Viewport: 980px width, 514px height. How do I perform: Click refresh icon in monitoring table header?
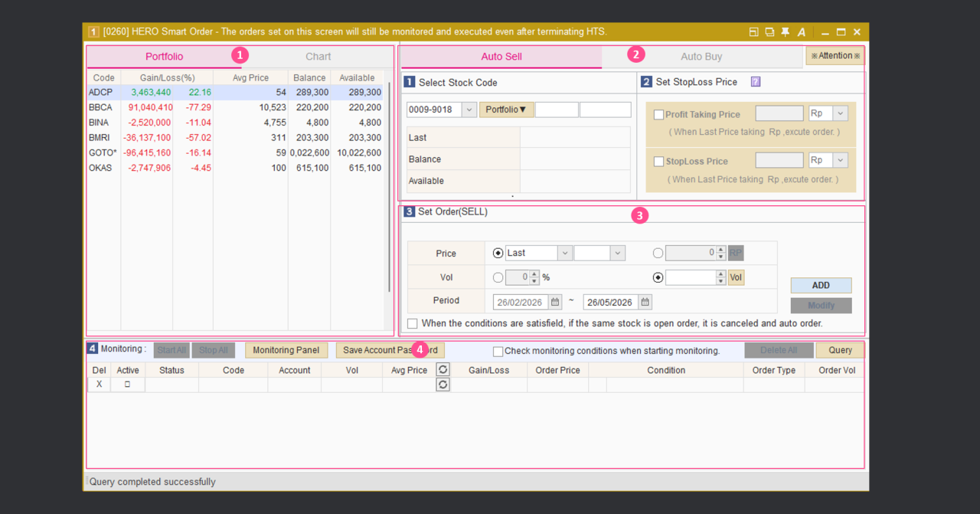[443, 370]
